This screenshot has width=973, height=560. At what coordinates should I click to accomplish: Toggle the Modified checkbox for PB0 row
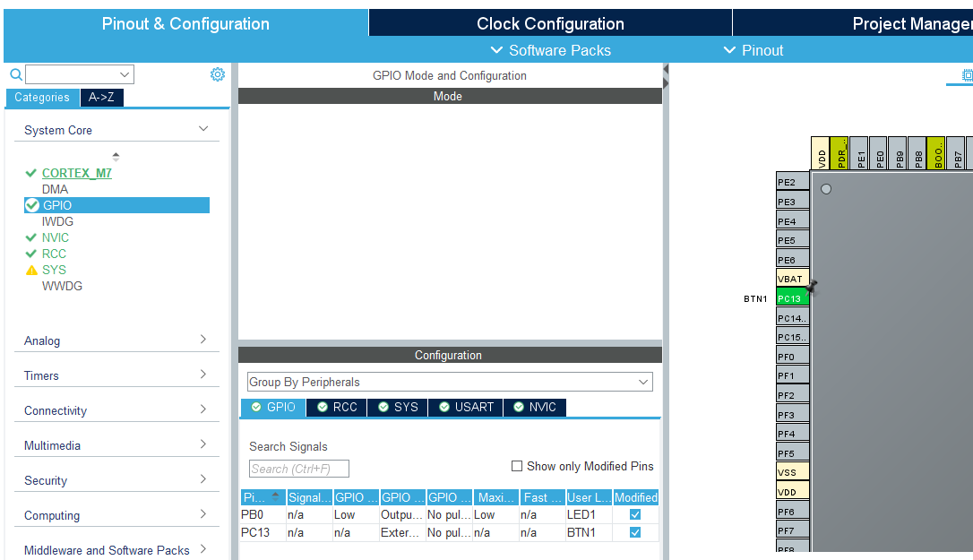[x=635, y=515]
